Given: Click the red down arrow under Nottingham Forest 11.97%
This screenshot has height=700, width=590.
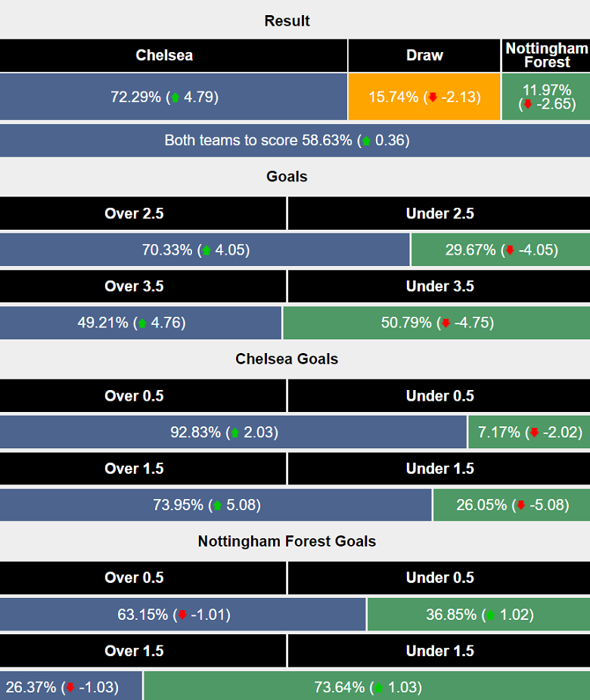Looking at the screenshot, I should [x=528, y=104].
